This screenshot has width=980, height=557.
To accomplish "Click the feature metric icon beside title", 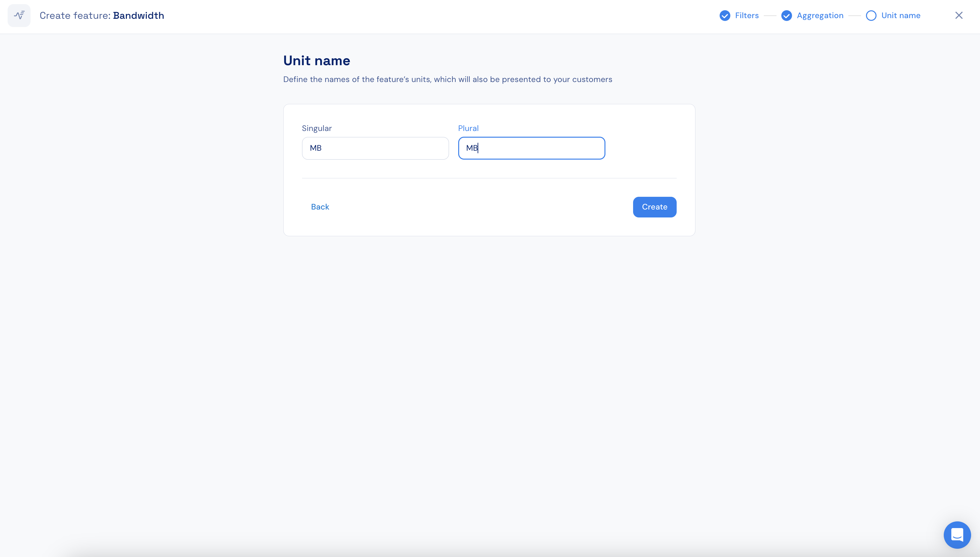I will (19, 16).
